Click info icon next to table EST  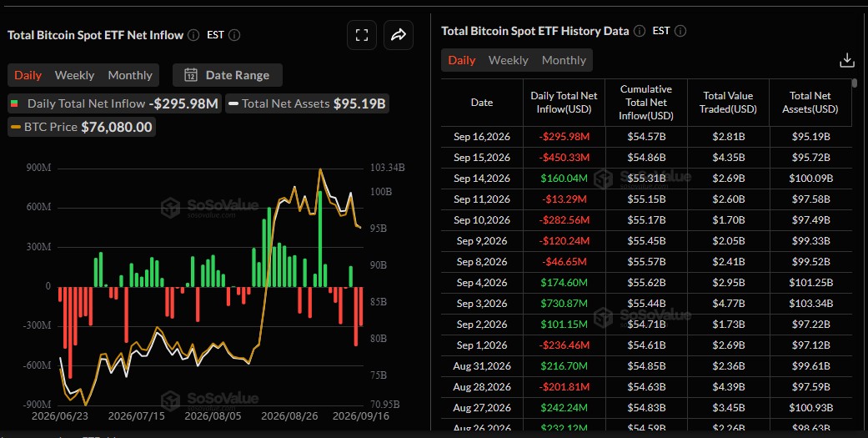[680, 31]
